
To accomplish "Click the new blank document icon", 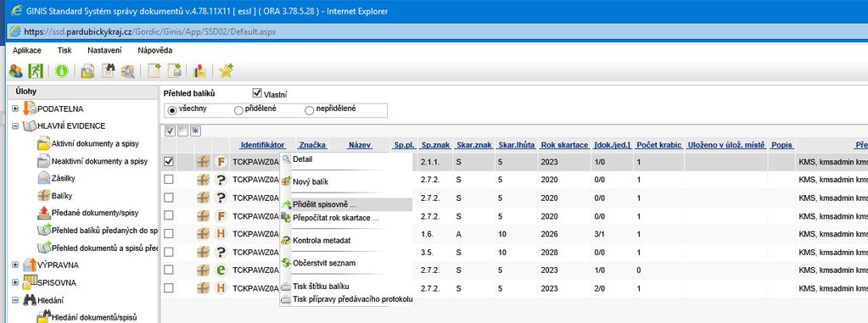I will 154,71.
